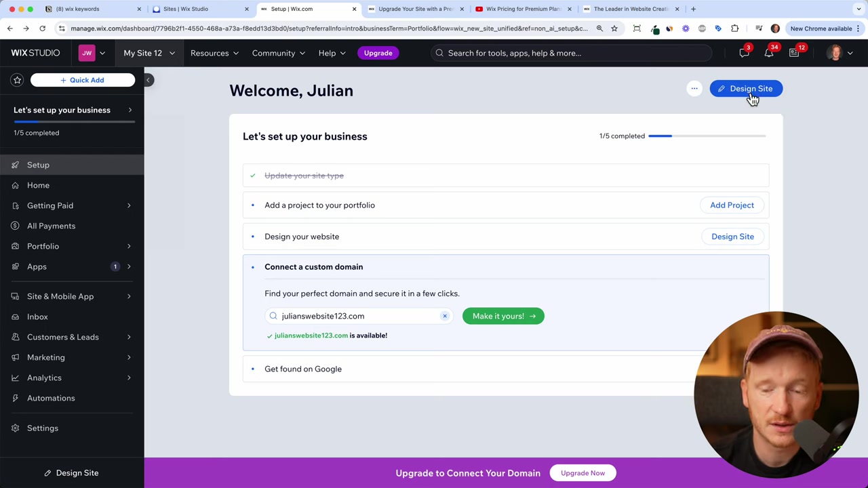868x488 pixels.
Task: Click the julianswebsite123.com available link
Action: pos(311,335)
